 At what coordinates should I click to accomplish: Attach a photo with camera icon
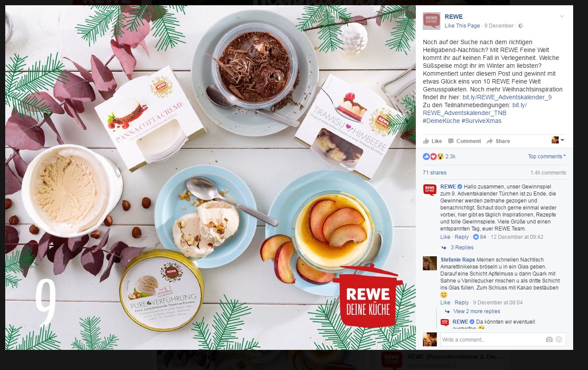pyautogui.click(x=549, y=339)
